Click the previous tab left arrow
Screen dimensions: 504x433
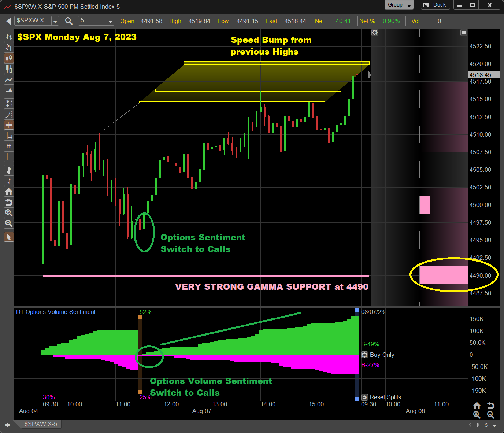pos(470,425)
